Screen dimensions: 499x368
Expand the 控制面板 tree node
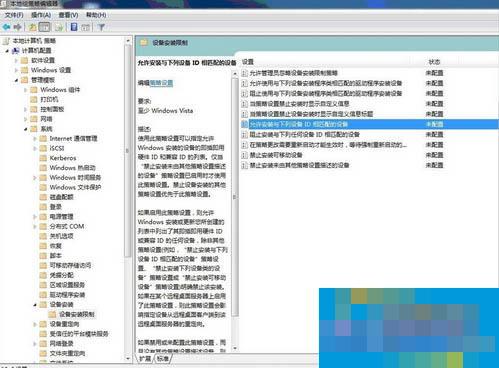pyautogui.click(x=26, y=109)
